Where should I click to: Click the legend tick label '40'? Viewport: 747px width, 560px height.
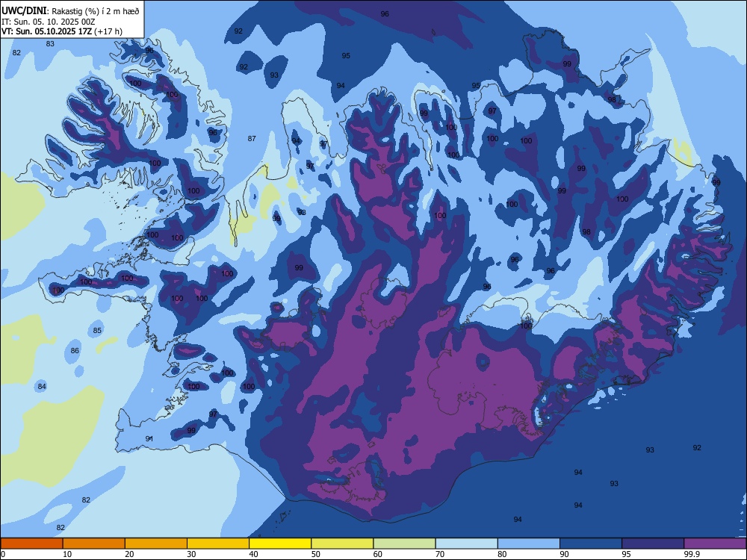253,554
